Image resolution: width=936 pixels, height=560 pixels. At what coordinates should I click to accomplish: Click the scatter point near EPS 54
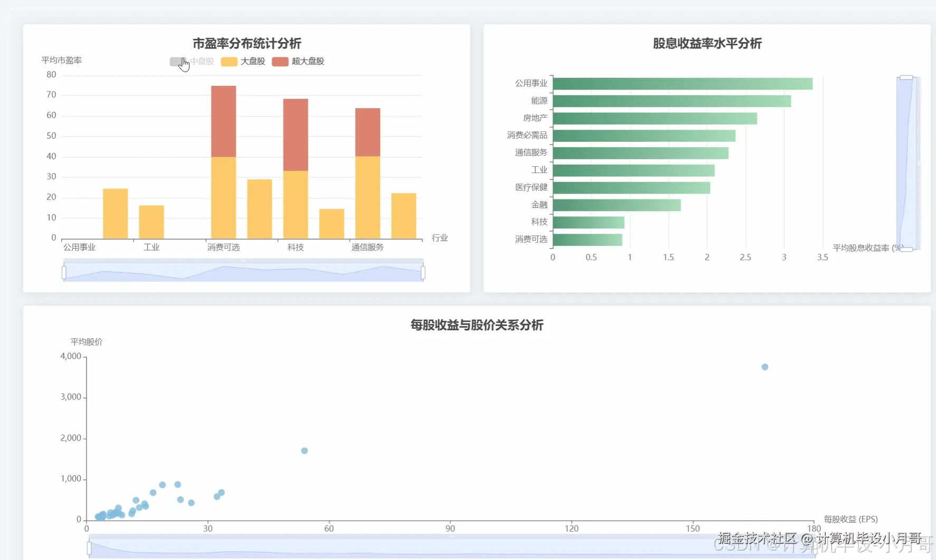(305, 451)
